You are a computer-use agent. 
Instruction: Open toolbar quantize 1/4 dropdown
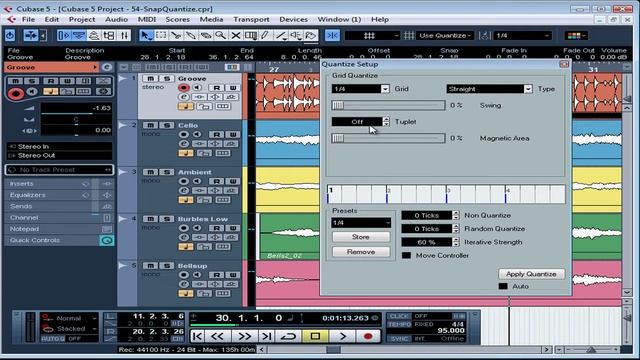click(x=523, y=36)
